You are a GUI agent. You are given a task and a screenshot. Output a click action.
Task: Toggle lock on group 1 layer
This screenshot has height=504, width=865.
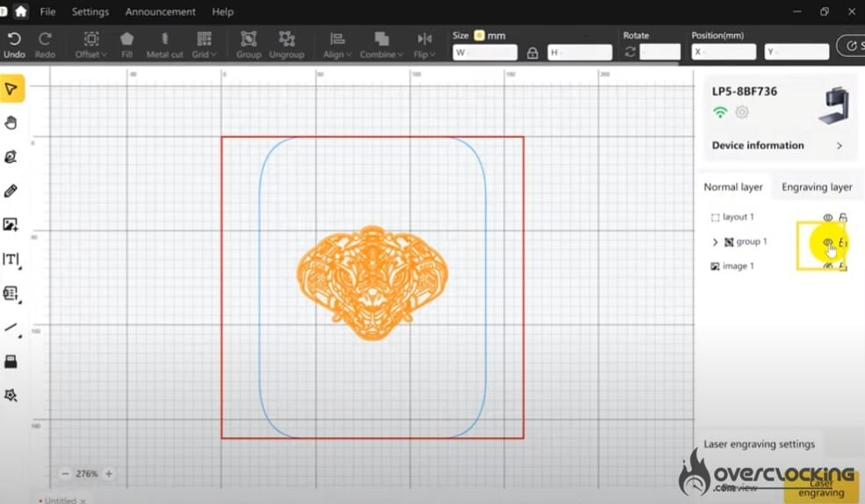point(843,242)
